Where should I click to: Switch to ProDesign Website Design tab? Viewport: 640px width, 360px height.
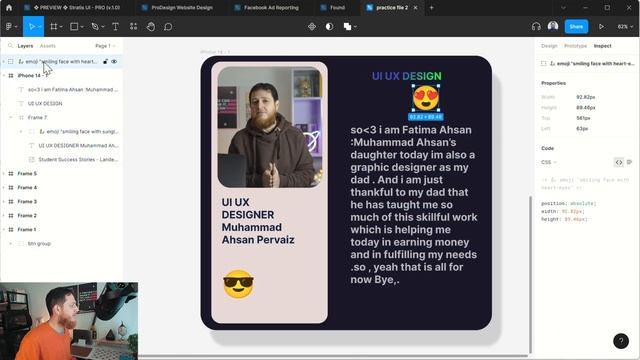pyautogui.click(x=177, y=7)
